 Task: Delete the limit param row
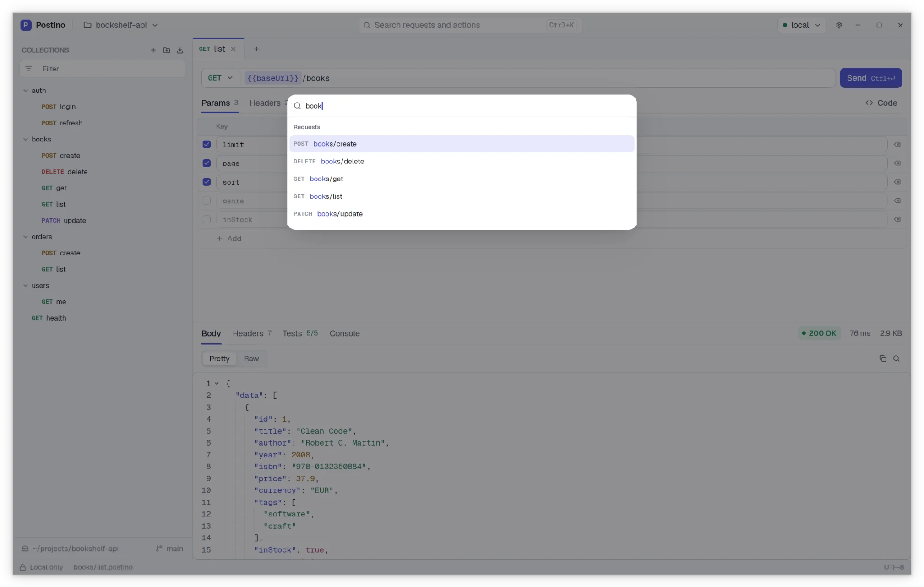pos(897,144)
